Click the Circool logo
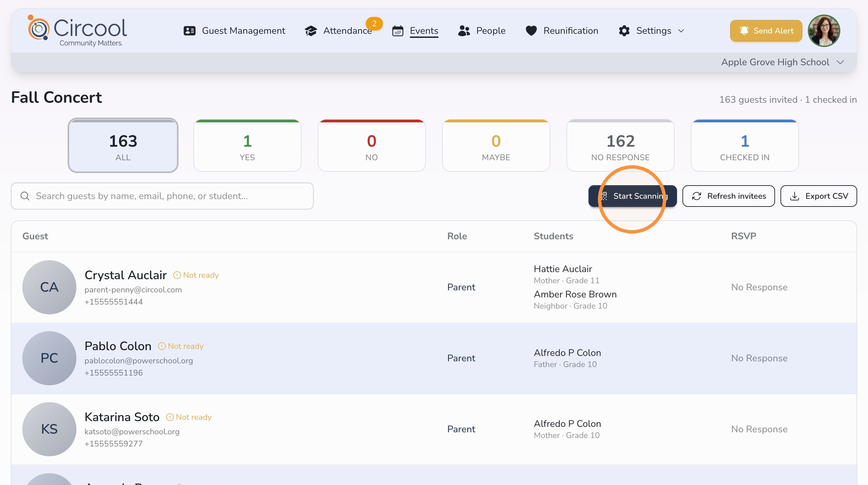 click(78, 30)
